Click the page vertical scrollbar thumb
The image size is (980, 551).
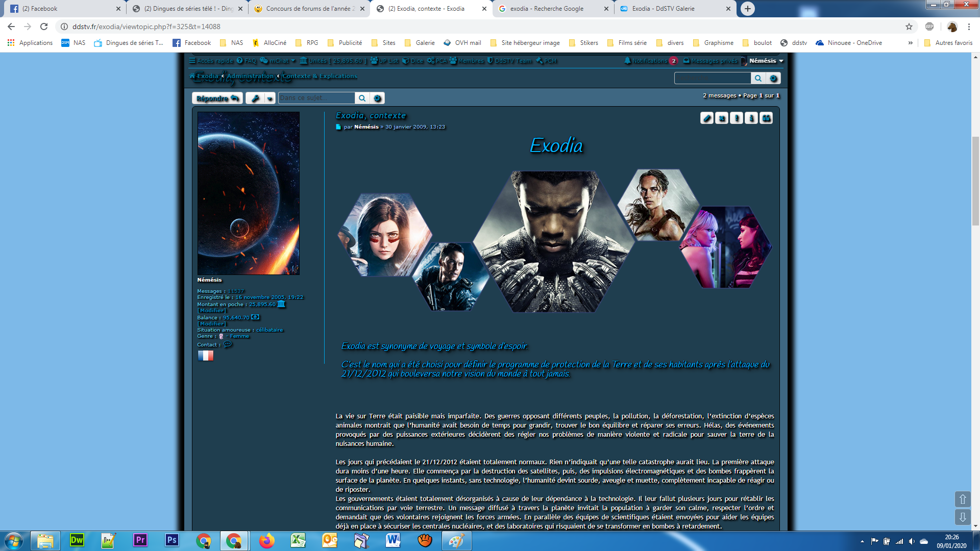975,181
